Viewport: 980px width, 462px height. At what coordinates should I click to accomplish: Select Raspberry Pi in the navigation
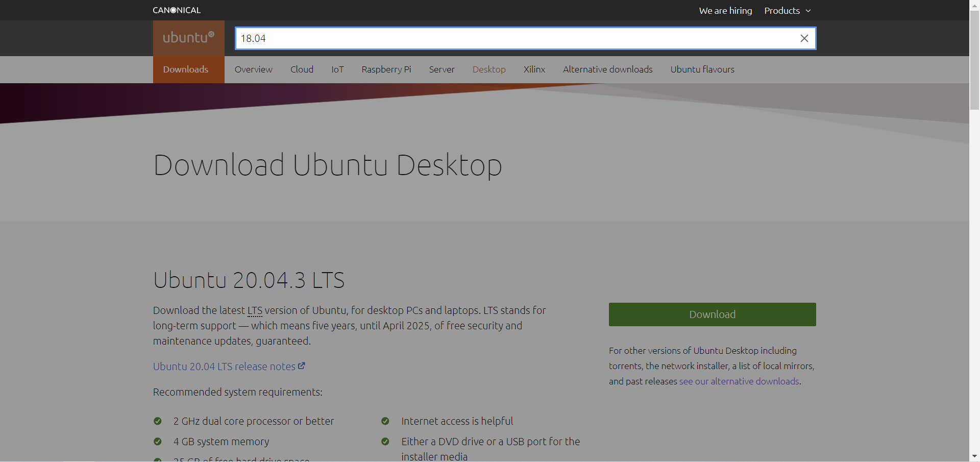point(386,69)
